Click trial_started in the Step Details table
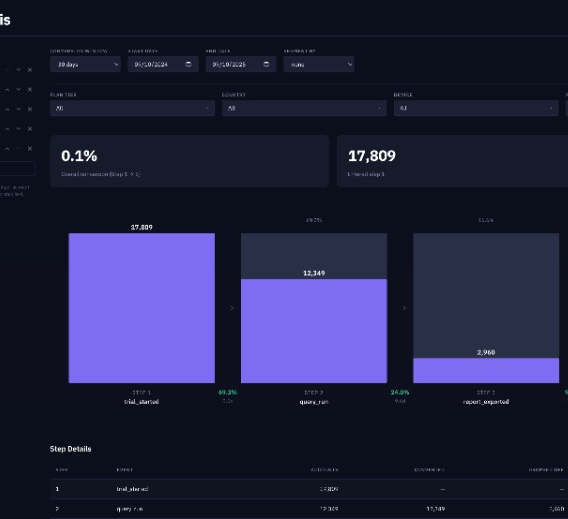The width and height of the screenshot is (568, 519). [132, 489]
